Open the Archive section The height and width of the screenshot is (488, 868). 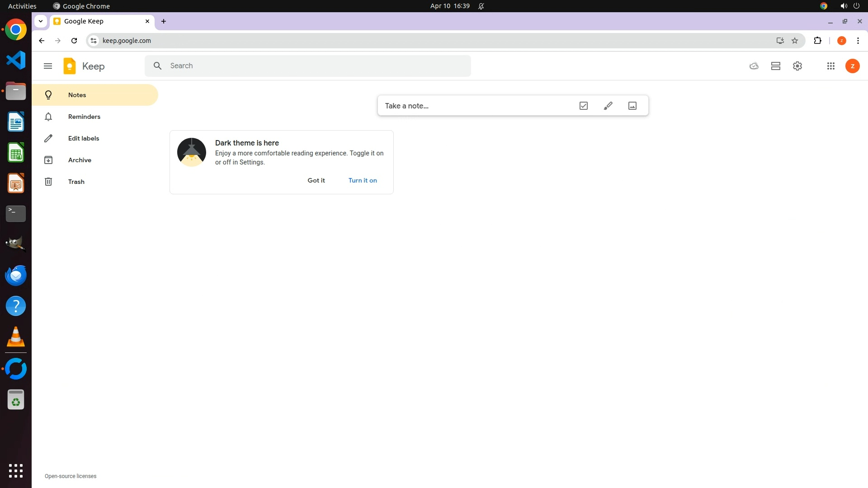(80, 160)
